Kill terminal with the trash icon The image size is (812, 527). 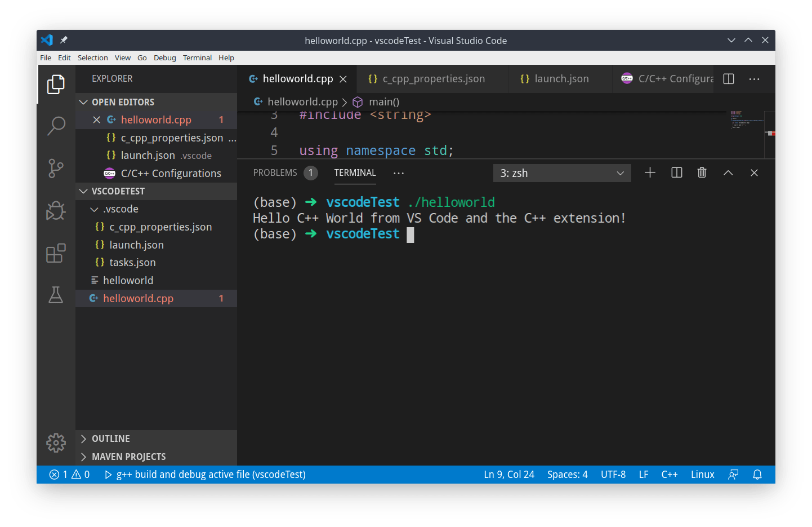[x=702, y=173]
